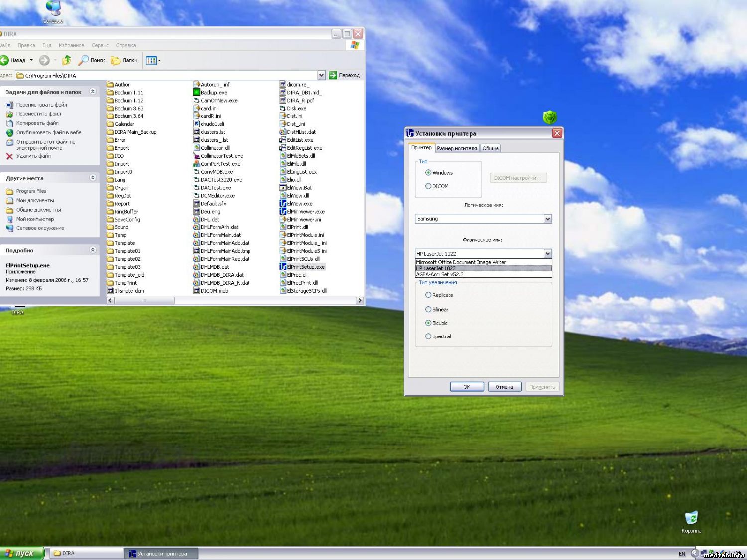
Task: Switch to the Размер носителя tab
Action: pos(457,148)
